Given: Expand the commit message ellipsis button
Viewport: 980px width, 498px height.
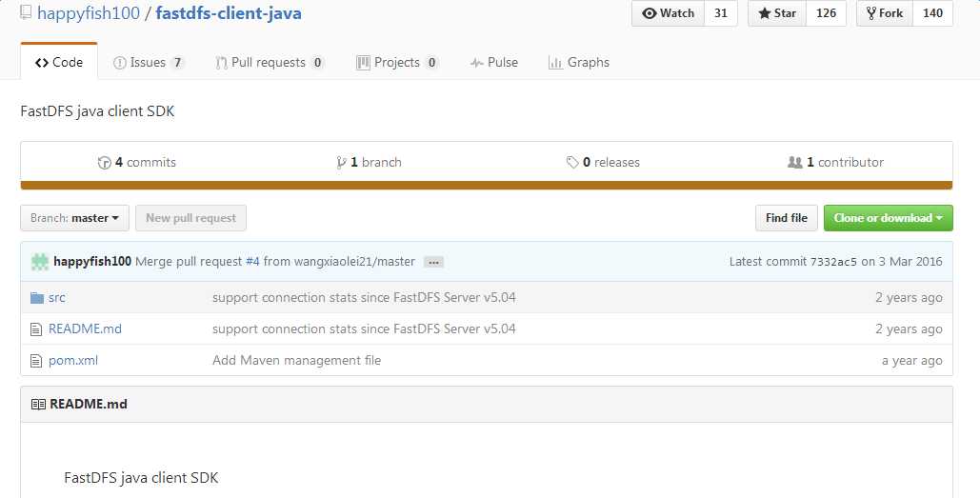Looking at the screenshot, I should coord(433,263).
